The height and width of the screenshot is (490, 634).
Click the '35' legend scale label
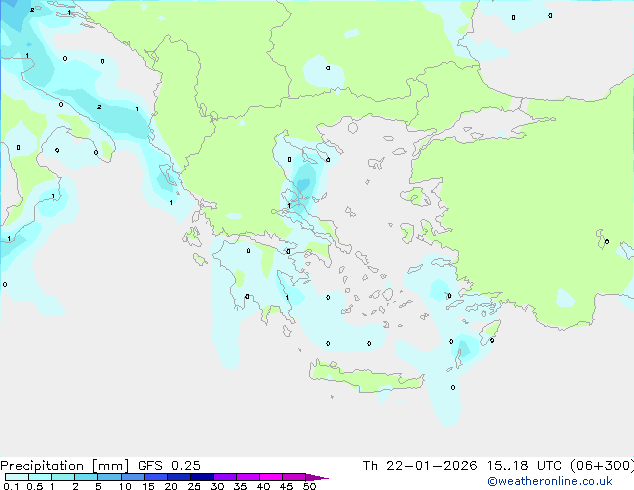coord(240,486)
